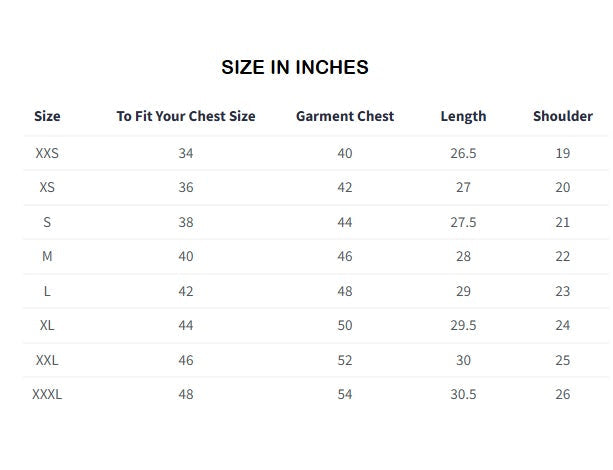This screenshot has height=470, width=613.
Task: Click chest size 38 in S row
Action: tap(186, 222)
